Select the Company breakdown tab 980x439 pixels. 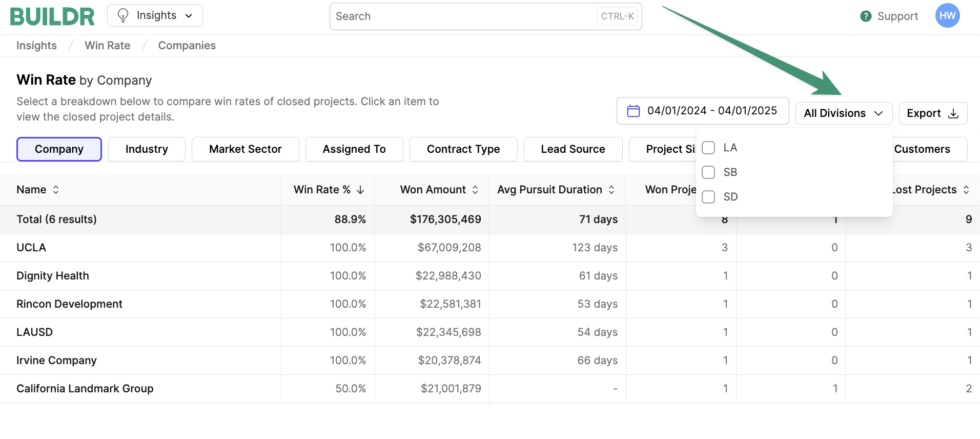point(59,149)
